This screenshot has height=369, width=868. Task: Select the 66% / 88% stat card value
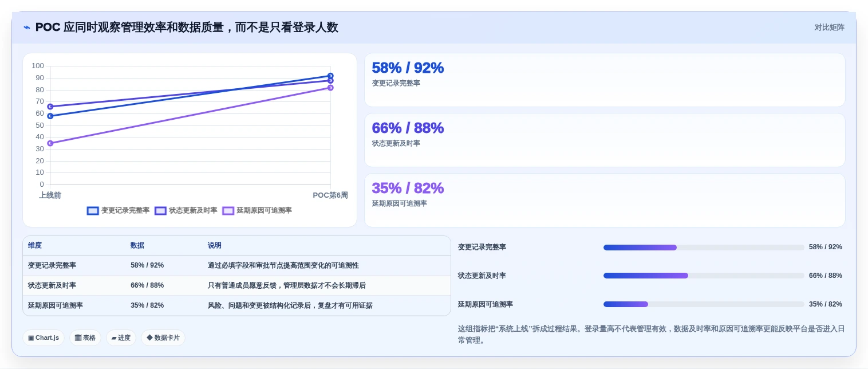pyautogui.click(x=408, y=128)
